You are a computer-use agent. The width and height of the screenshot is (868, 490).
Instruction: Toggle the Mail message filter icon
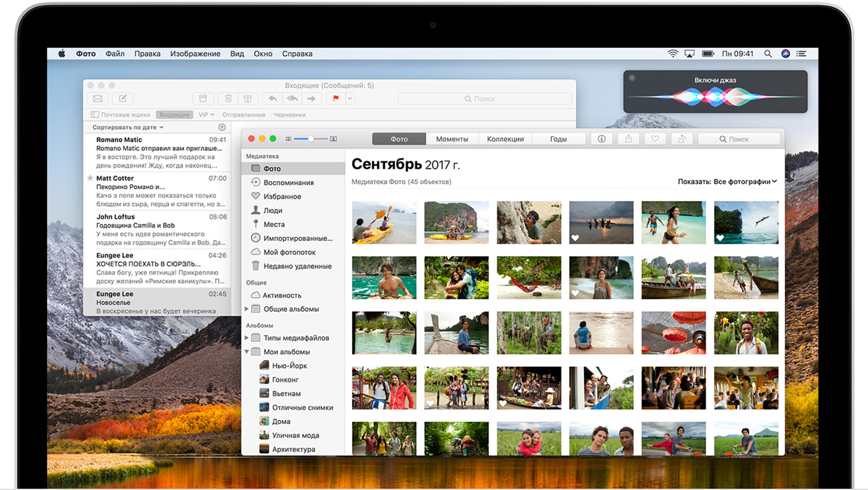coord(222,128)
